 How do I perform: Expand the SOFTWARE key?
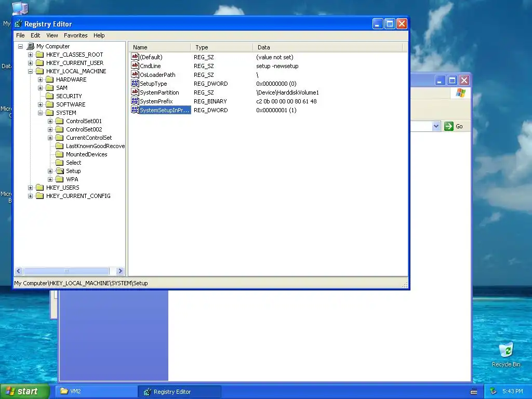40,104
